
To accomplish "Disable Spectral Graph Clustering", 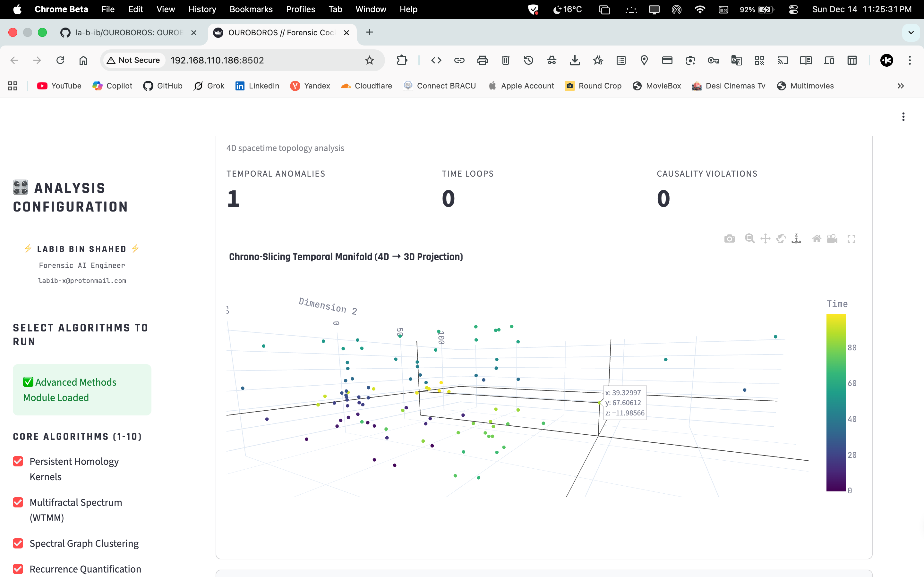I will coord(18,543).
